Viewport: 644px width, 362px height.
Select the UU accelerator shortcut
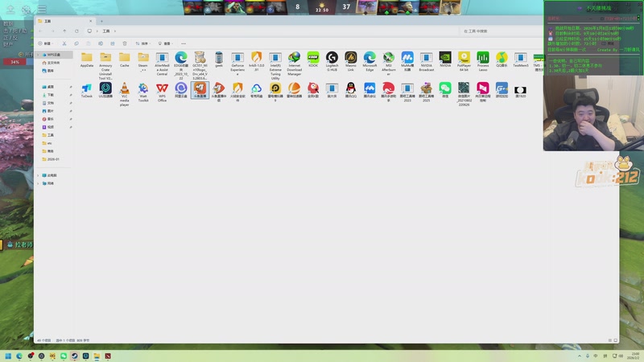pyautogui.click(x=105, y=90)
